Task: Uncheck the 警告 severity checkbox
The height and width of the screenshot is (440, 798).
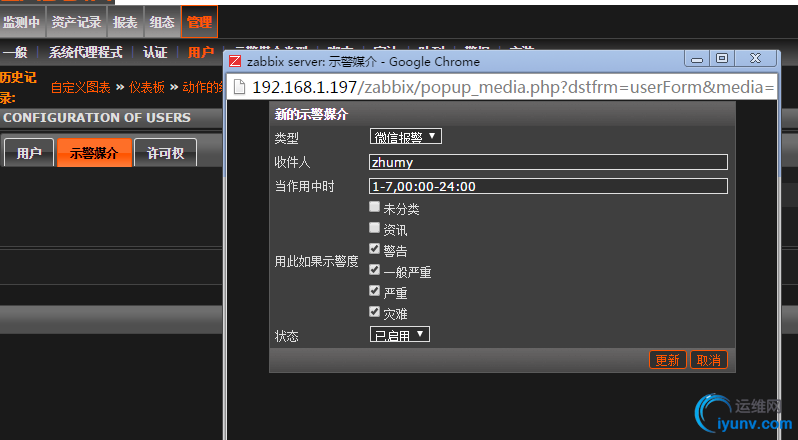Action: coord(375,249)
